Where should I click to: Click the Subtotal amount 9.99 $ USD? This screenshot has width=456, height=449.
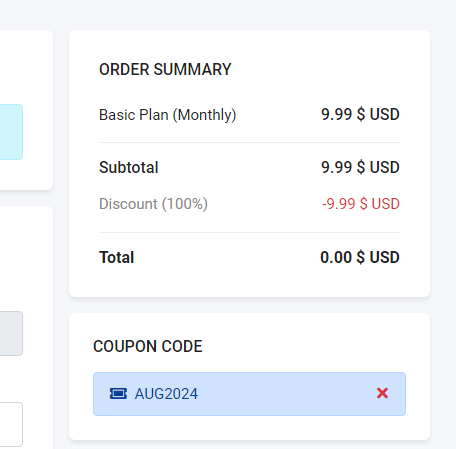click(x=360, y=167)
